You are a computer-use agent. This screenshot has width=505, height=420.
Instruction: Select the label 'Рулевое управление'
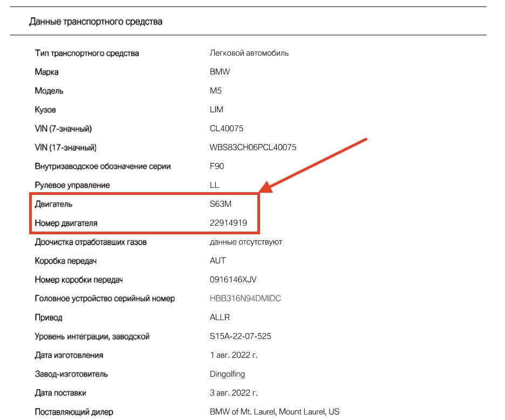(x=72, y=185)
